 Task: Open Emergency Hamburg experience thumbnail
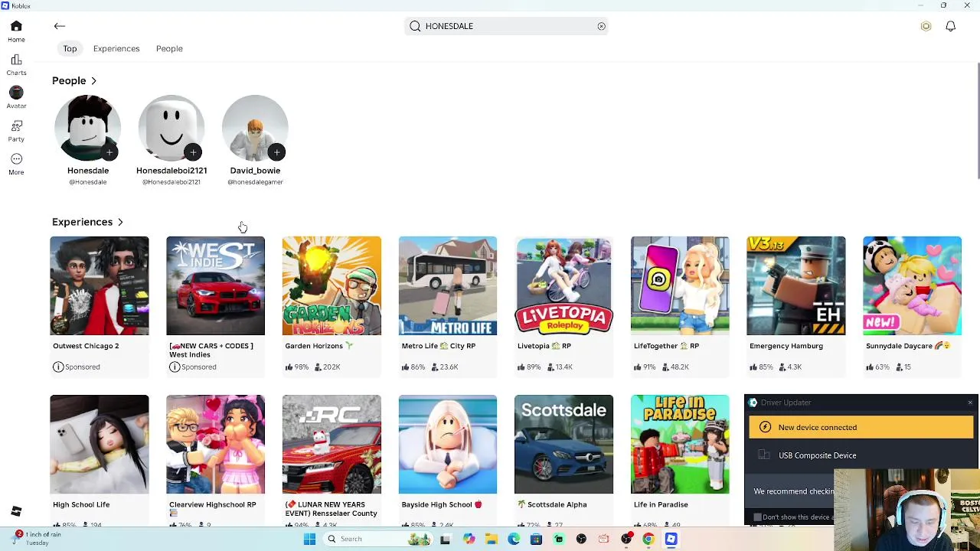coord(796,286)
